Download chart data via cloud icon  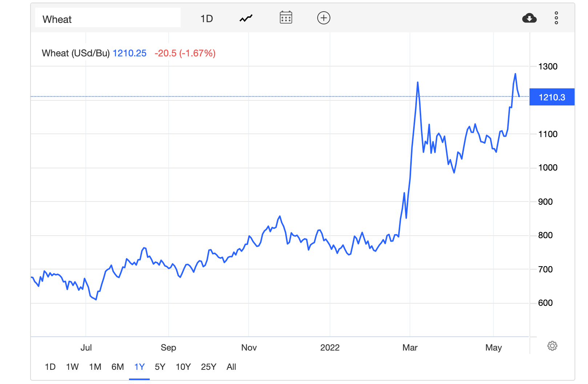tap(529, 18)
